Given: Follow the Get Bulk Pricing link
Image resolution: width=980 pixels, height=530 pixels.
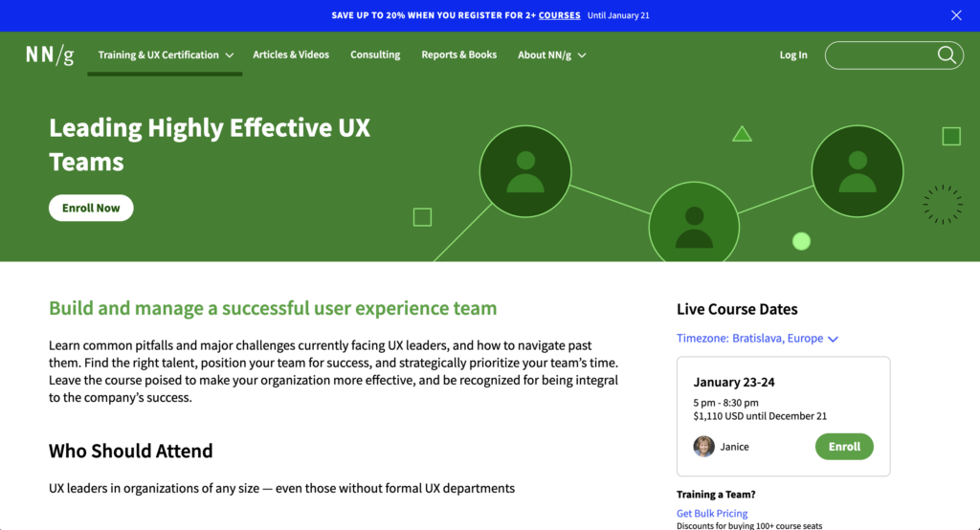Looking at the screenshot, I should [x=712, y=514].
